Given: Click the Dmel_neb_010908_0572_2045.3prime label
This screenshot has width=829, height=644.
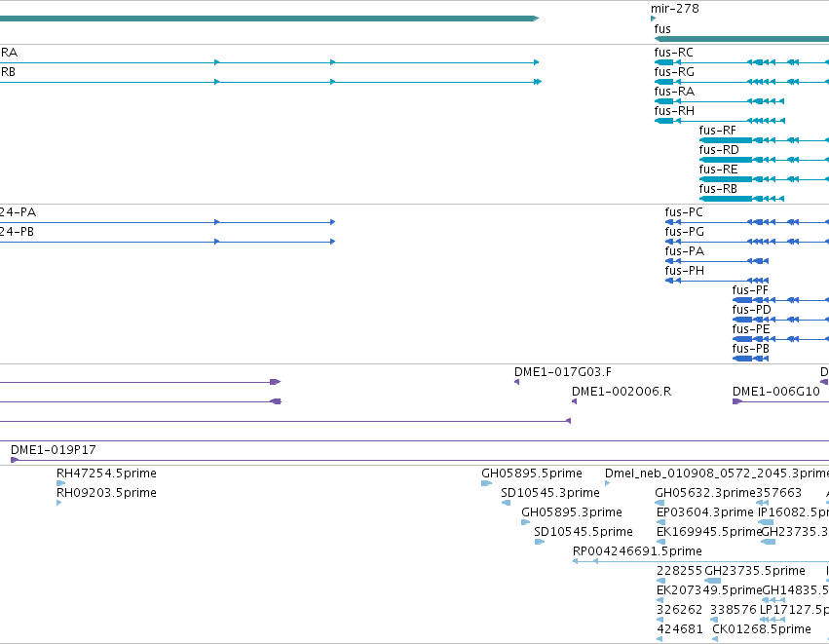Looking at the screenshot, I should [x=717, y=474].
